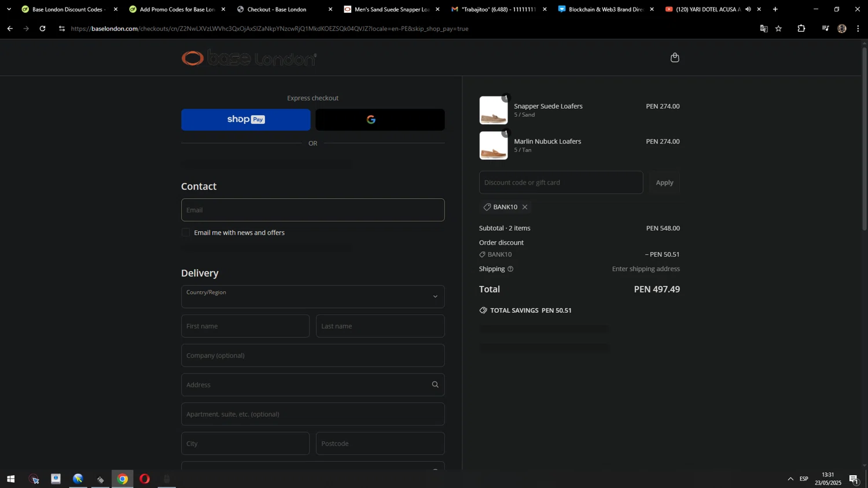This screenshot has width=868, height=488.
Task: Click the shipping help question icon
Action: coord(510,269)
